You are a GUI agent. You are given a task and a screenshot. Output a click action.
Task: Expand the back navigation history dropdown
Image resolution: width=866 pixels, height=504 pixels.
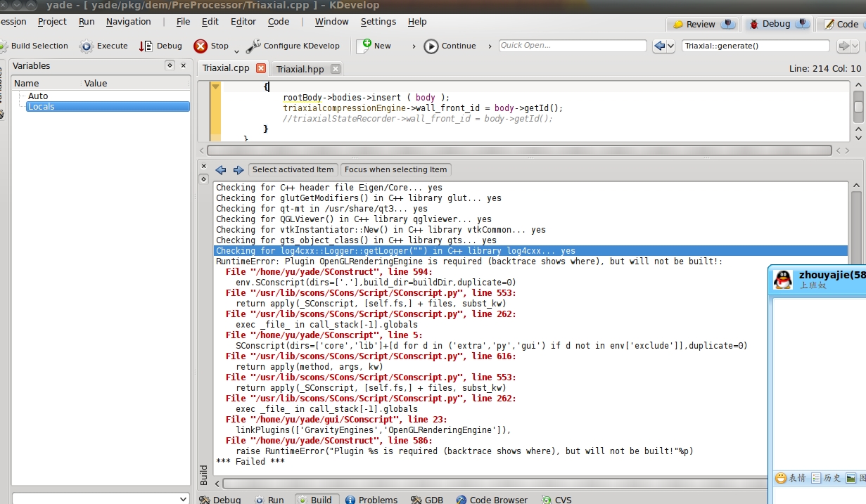(669, 46)
